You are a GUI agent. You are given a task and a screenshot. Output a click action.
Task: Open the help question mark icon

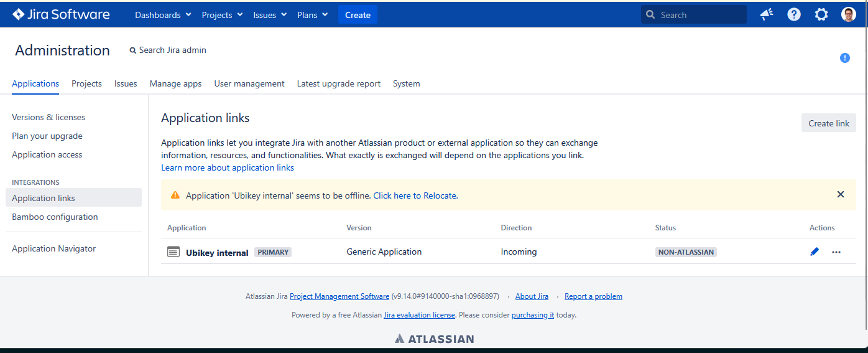pos(794,14)
